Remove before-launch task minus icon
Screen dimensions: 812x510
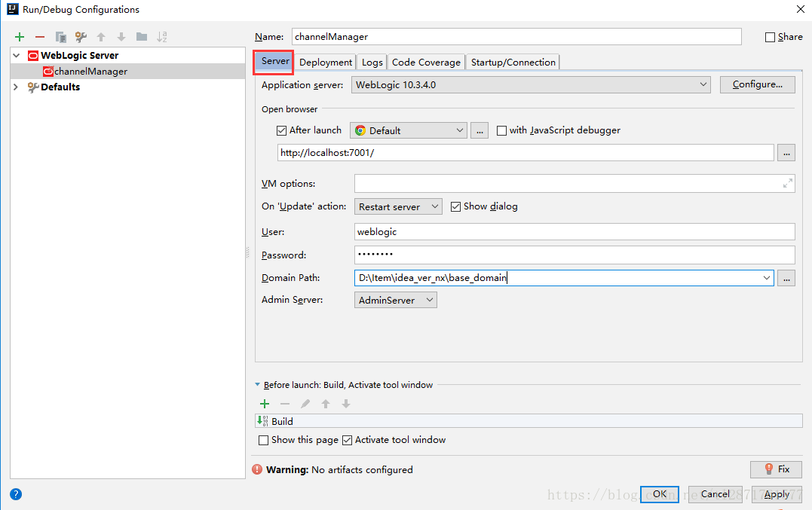point(285,404)
